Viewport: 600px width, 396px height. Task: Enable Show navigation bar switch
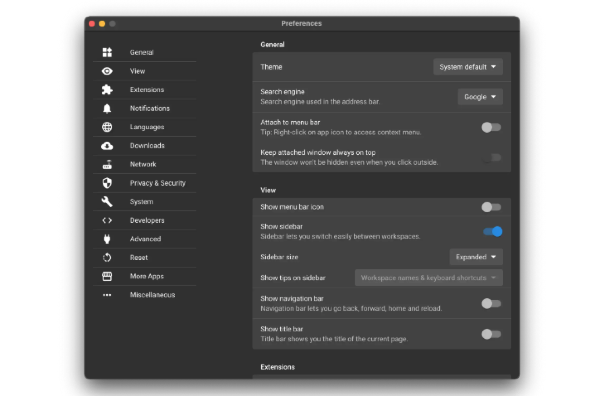(491, 303)
